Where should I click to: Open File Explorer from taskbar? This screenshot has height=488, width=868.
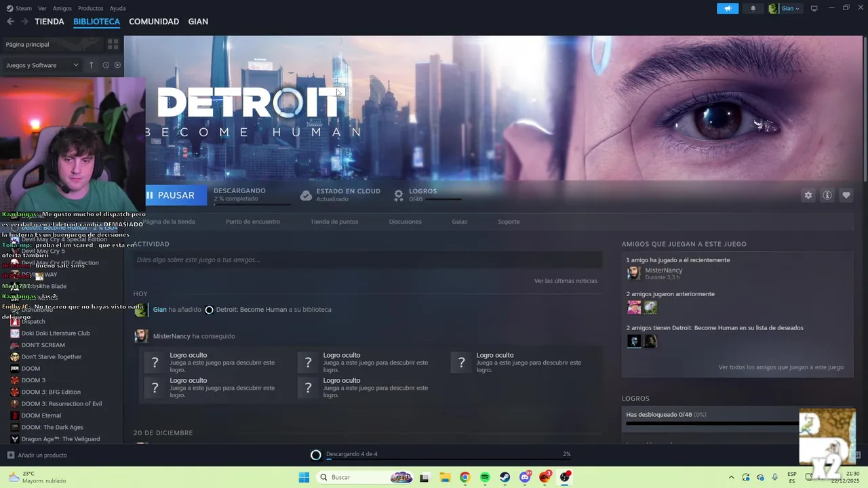tap(445, 477)
